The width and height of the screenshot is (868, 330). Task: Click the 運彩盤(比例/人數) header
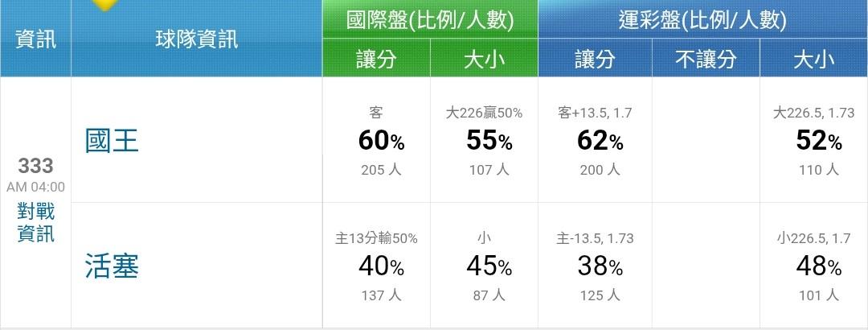click(x=702, y=20)
